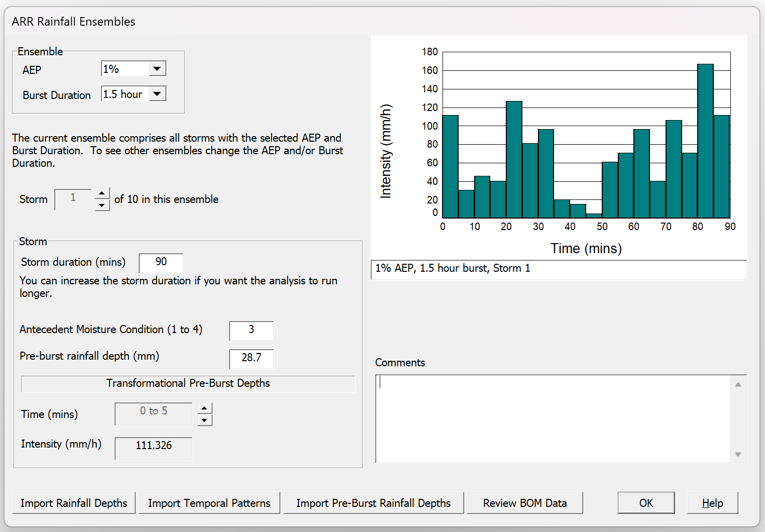
Task: Click Transformational Pre-Burst Depths button
Action: [x=188, y=384]
